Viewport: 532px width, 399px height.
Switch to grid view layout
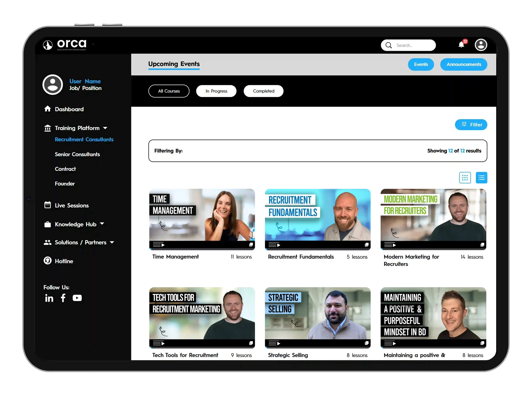(465, 178)
